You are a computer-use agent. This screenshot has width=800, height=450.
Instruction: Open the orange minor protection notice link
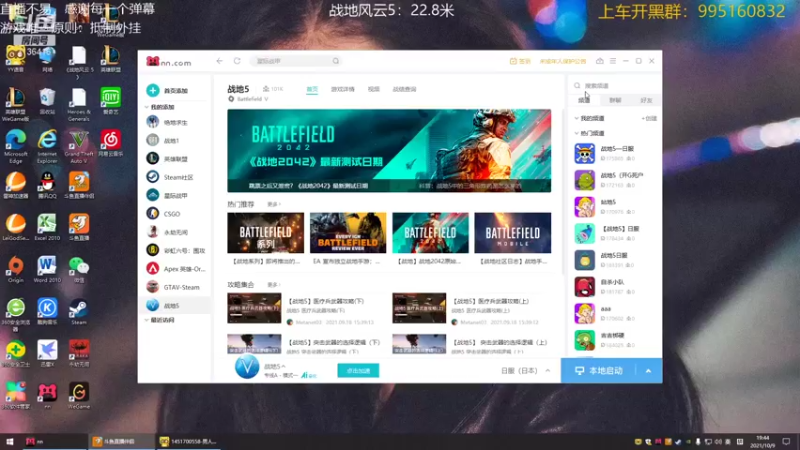pos(563,61)
